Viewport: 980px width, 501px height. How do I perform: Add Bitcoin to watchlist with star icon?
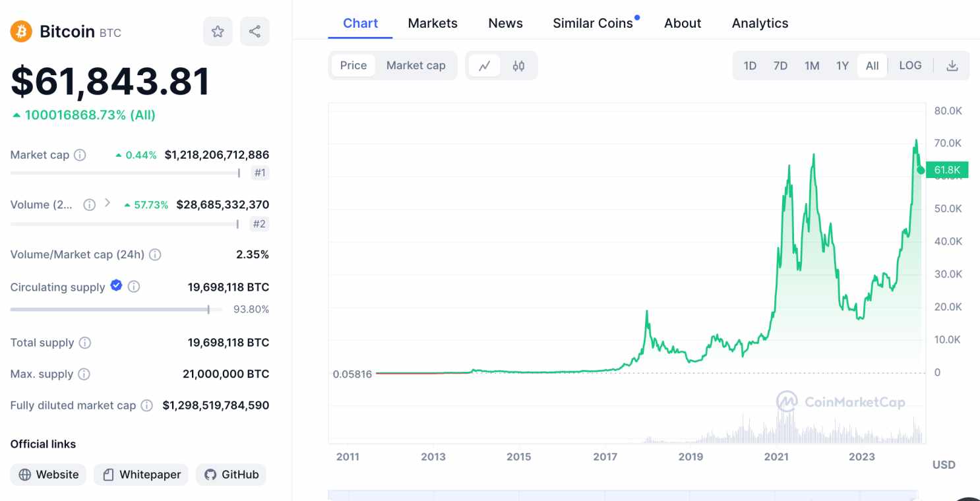click(218, 31)
